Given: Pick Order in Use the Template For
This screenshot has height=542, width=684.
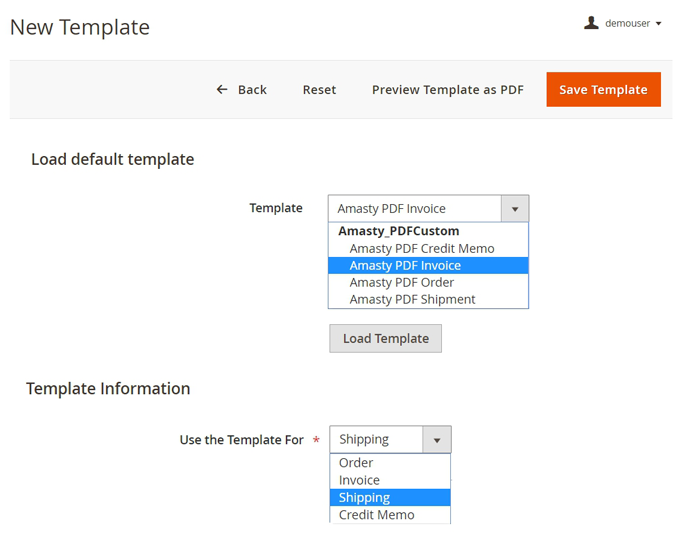Looking at the screenshot, I should 356,463.
